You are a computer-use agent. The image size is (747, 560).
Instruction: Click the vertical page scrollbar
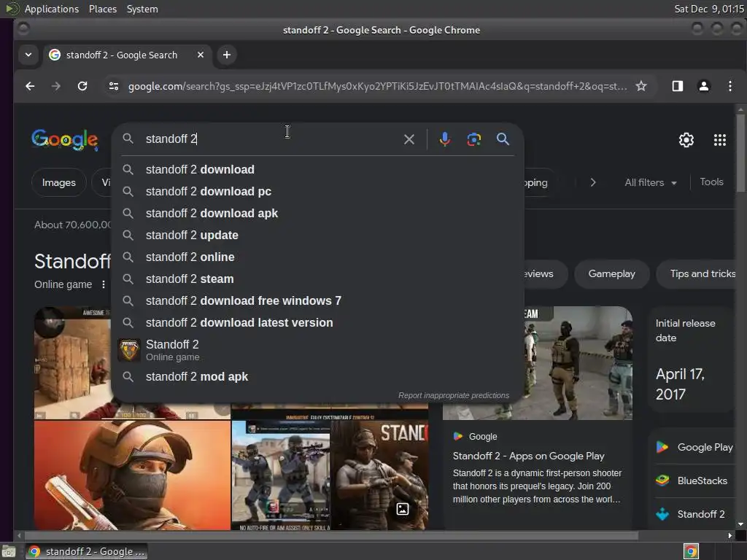click(x=740, y=152)
